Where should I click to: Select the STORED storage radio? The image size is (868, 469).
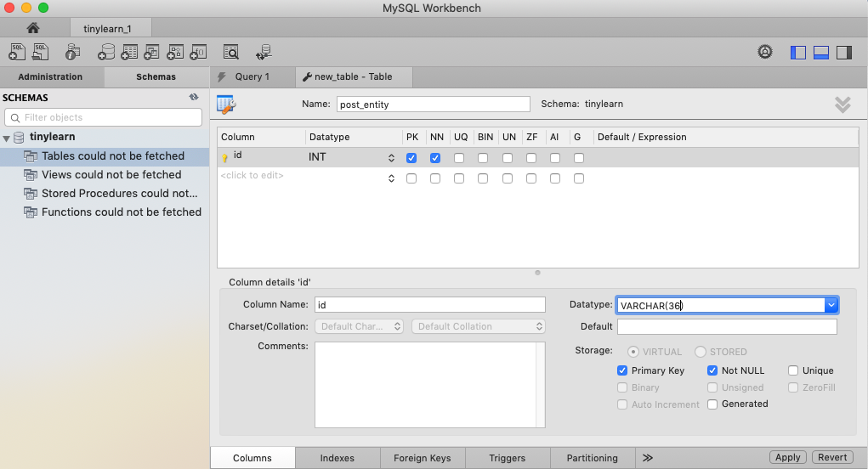pyautogui.click(x=701, y=352)
